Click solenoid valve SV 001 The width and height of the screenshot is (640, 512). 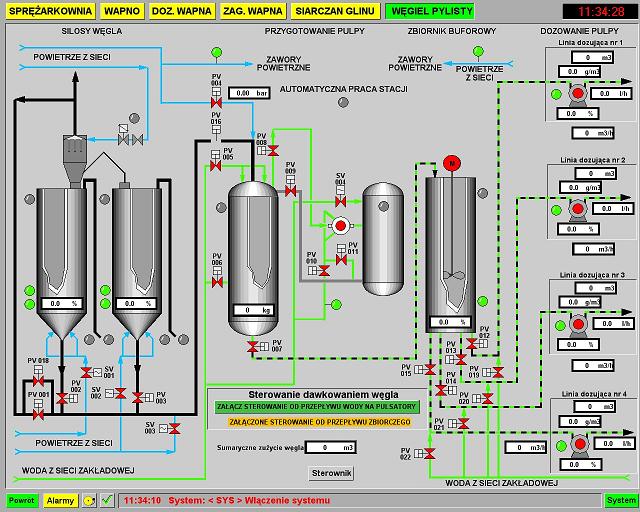click(x=86, y=372)
